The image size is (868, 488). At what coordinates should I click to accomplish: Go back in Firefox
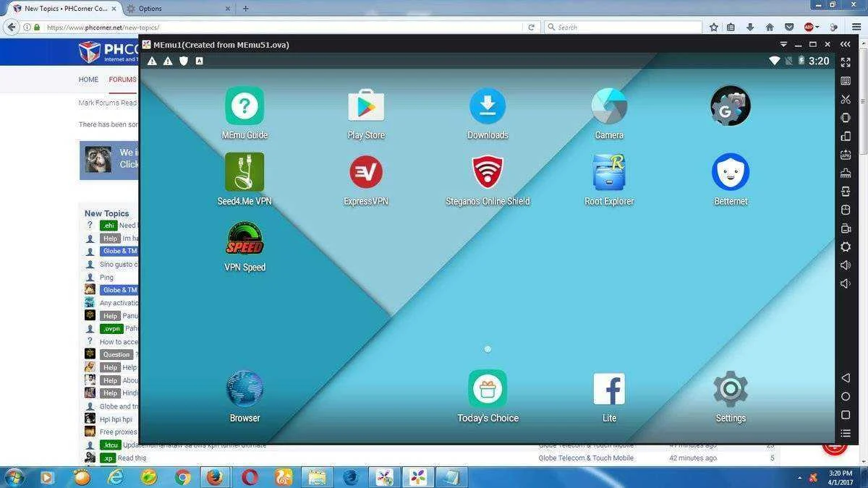(11, 27)
